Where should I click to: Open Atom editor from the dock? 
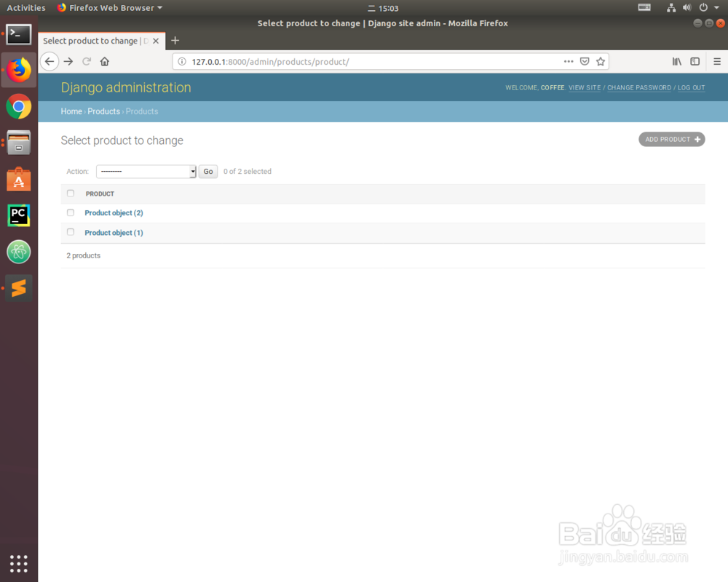pyautogui.click(x=19, y=252)
